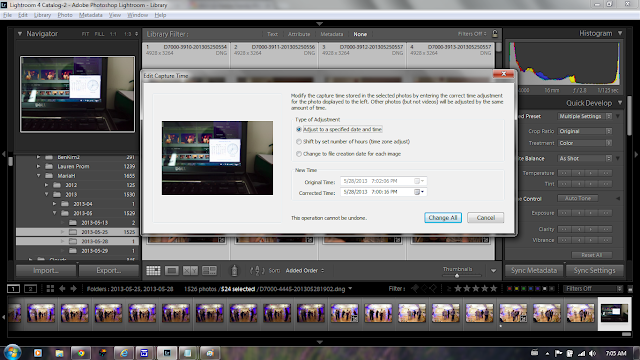This screenshot has height=360, width=640.
Task: Open Survey view icon
Action: click(209, 270)
